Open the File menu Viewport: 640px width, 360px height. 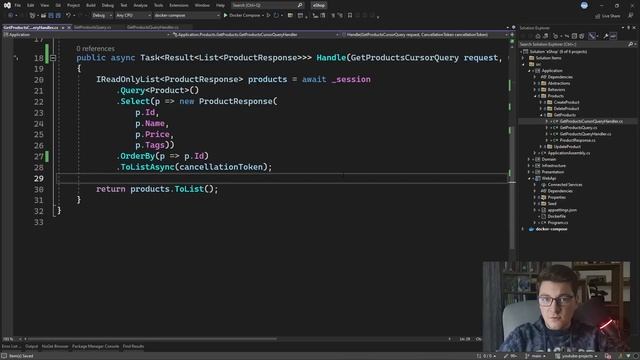(x=18, y=5)
